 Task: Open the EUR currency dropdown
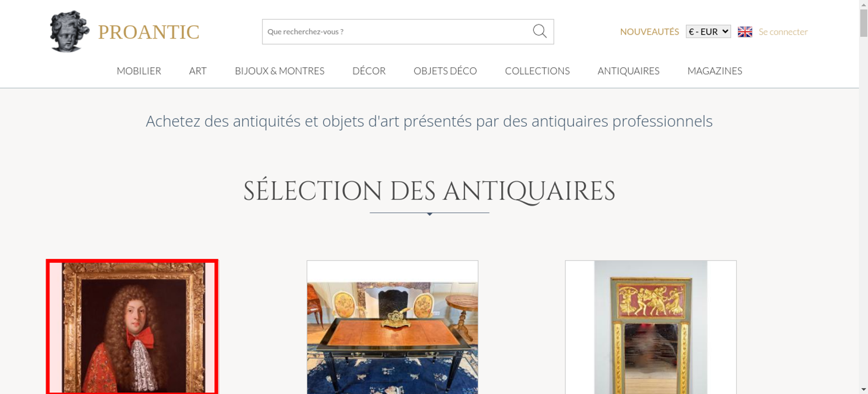[x=708, y=32]
